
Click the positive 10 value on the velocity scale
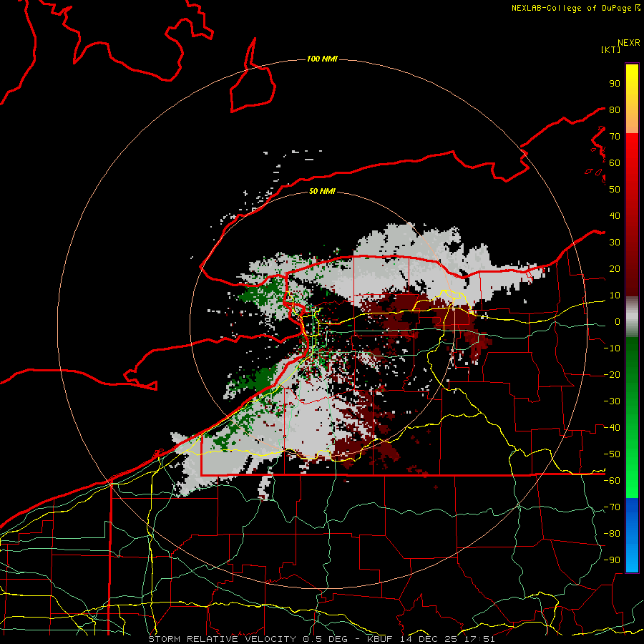click(615, 296)
